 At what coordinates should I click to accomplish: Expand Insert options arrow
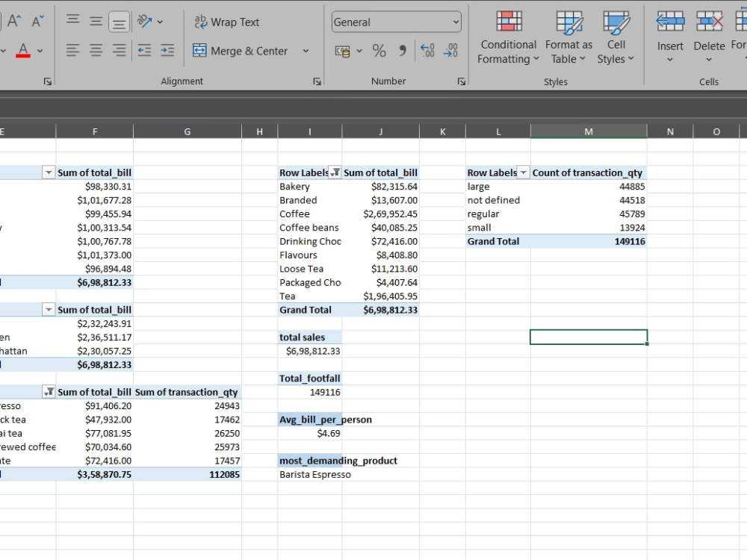tap(670, 60)
